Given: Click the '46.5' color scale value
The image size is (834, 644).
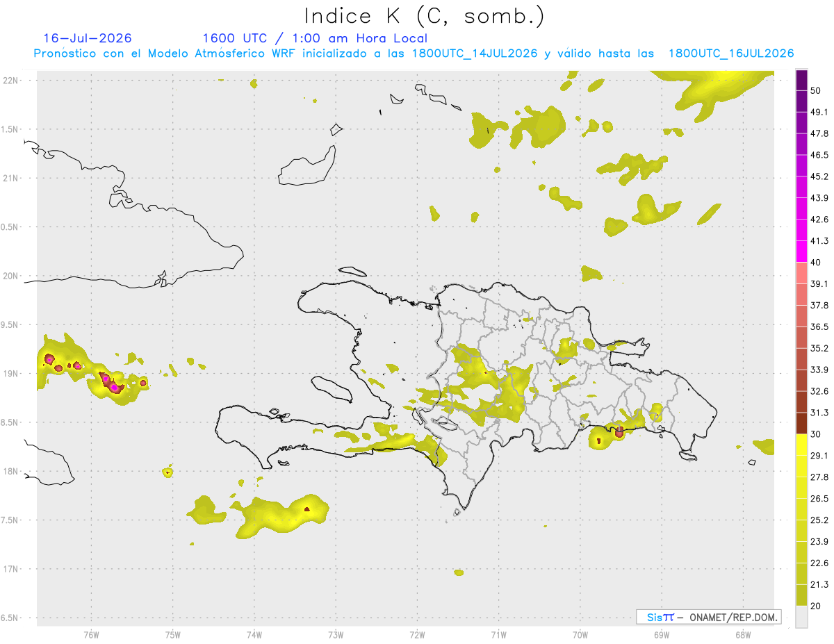Looking at the screenshot, I should click(x=819, y=155).
